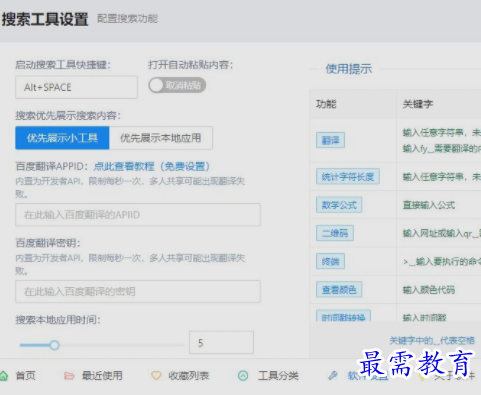This screenshot has height=395, width=481.
Task: Open the 首页 tab
Action: 25,376
